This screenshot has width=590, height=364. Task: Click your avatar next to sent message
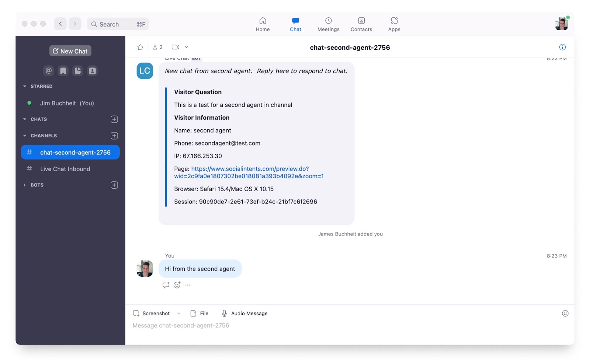(145, 269)
